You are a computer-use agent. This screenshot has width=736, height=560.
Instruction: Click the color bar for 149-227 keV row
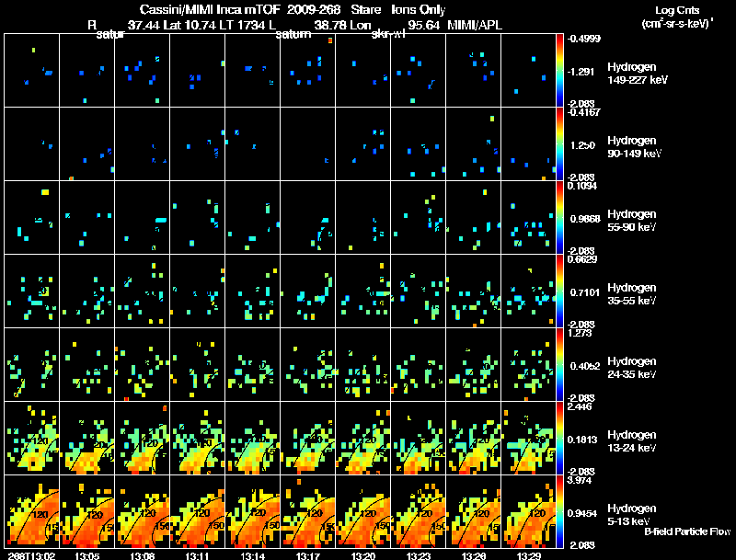(x=559, y=71)
